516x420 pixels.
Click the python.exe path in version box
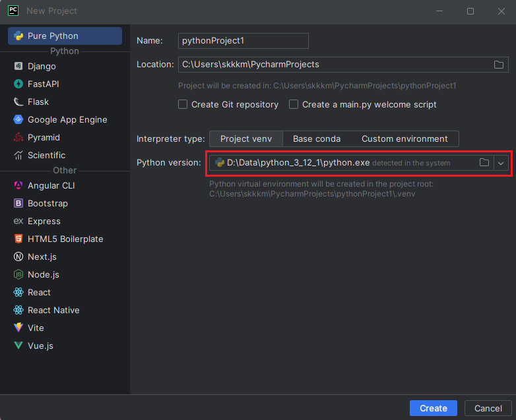point(298,162)
